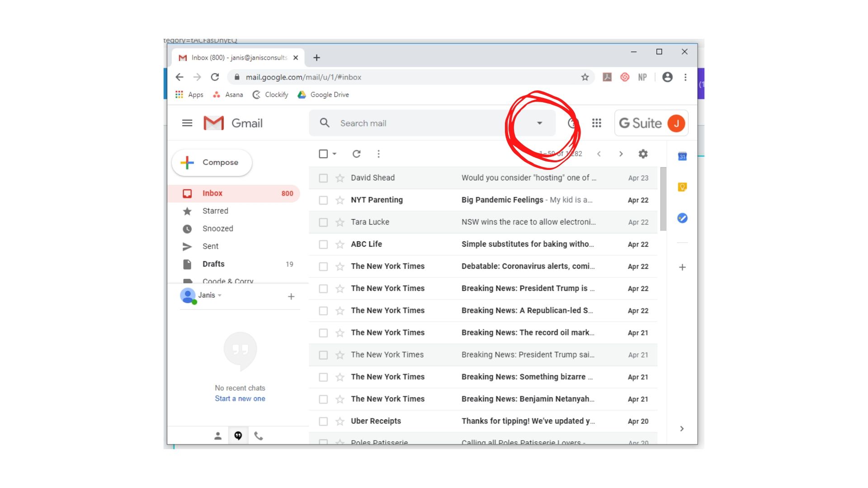The width and height of the screenshot is (868, 488).
Task: Open Gmail settings gear icon
Action: coord(643,154)
